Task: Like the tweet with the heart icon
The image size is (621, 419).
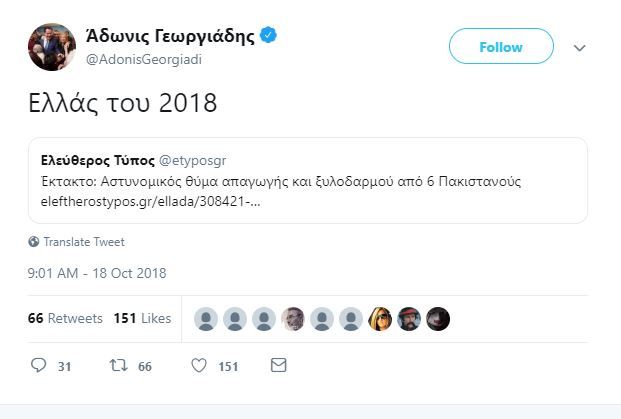Action: point(199,366)
